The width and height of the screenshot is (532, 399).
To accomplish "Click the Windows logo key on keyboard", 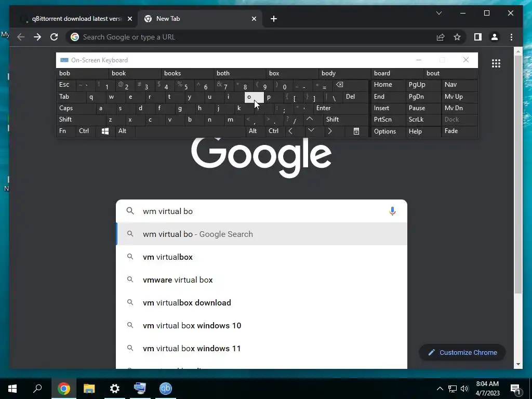I will pos(105,131).
